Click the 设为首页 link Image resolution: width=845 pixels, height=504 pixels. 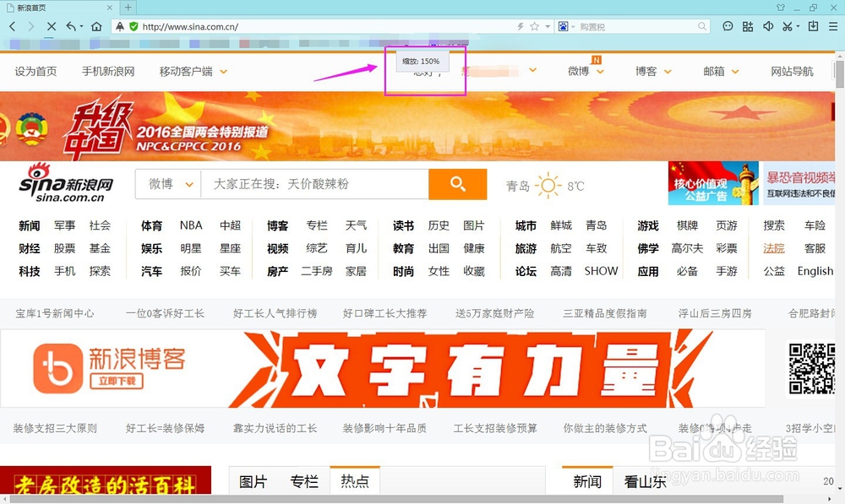click(x=34, y=72)
